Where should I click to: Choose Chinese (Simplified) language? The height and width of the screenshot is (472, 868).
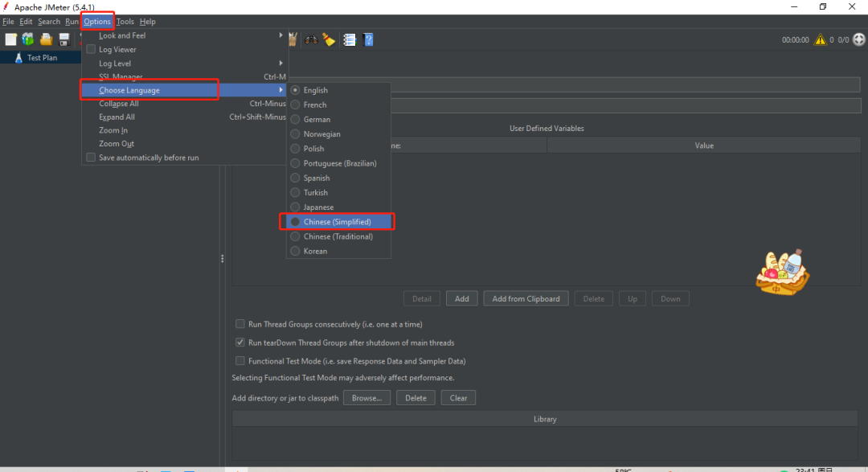click(x=338, y=222)
